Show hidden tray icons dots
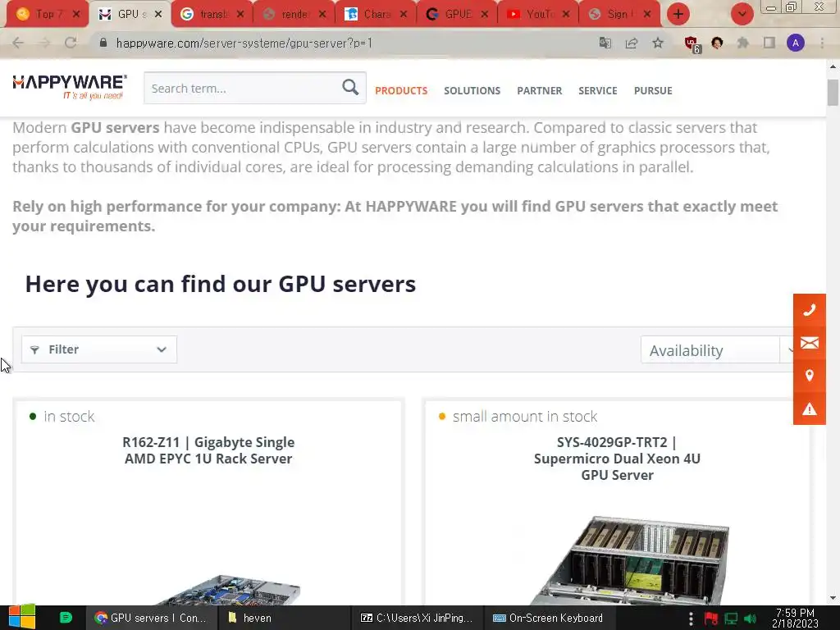Screen dimensions: 840x630 pyautogui.click(x=691, y=619)
